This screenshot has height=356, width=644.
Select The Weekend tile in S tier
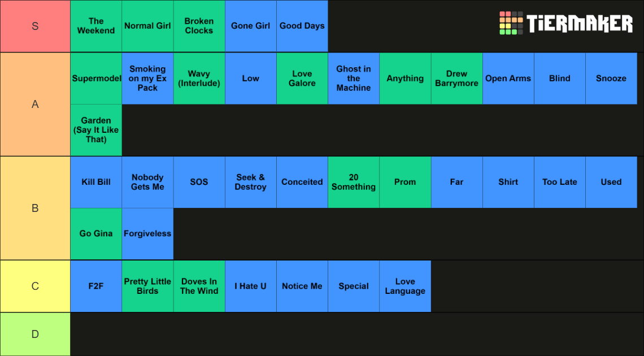[x=96, y=26]
